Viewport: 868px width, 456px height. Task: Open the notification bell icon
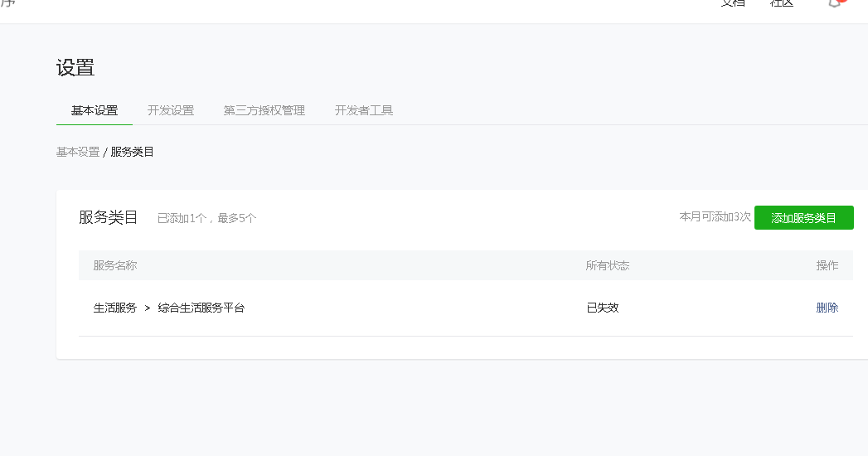coord(835,3)
